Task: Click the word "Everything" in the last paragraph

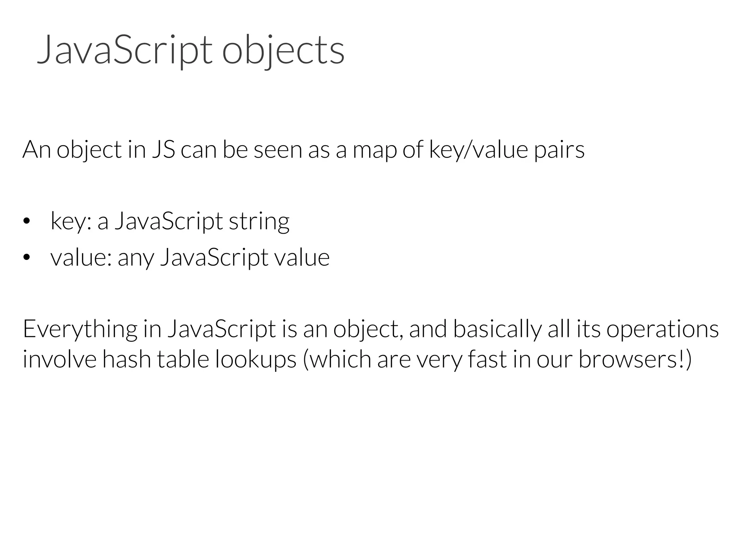Action: coord(80,329)
